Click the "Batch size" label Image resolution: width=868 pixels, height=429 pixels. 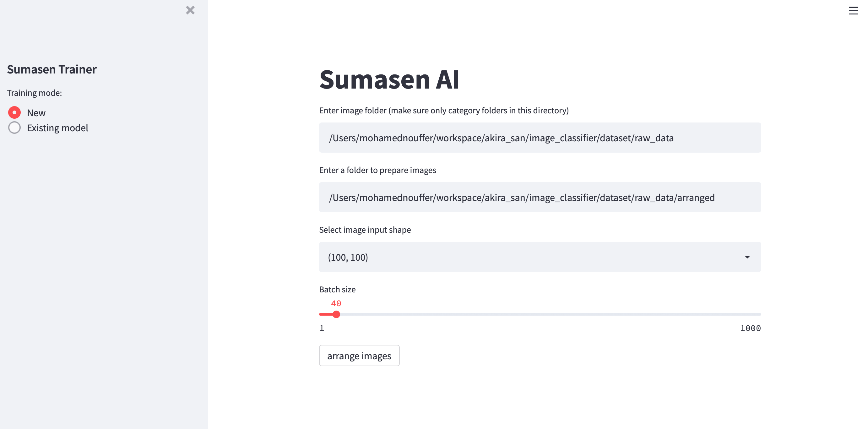(x=337, y=290)
